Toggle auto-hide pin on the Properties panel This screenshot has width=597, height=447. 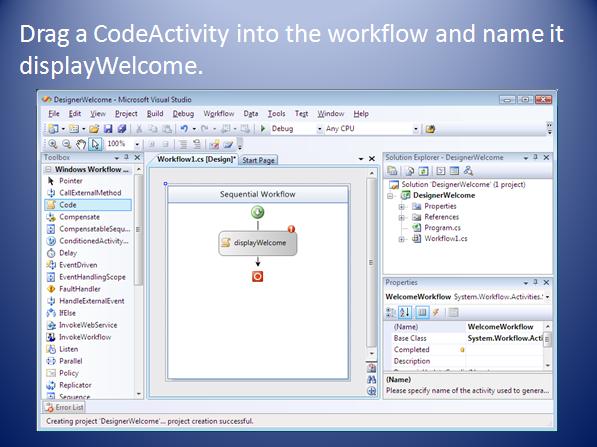(x=535, y=282)
